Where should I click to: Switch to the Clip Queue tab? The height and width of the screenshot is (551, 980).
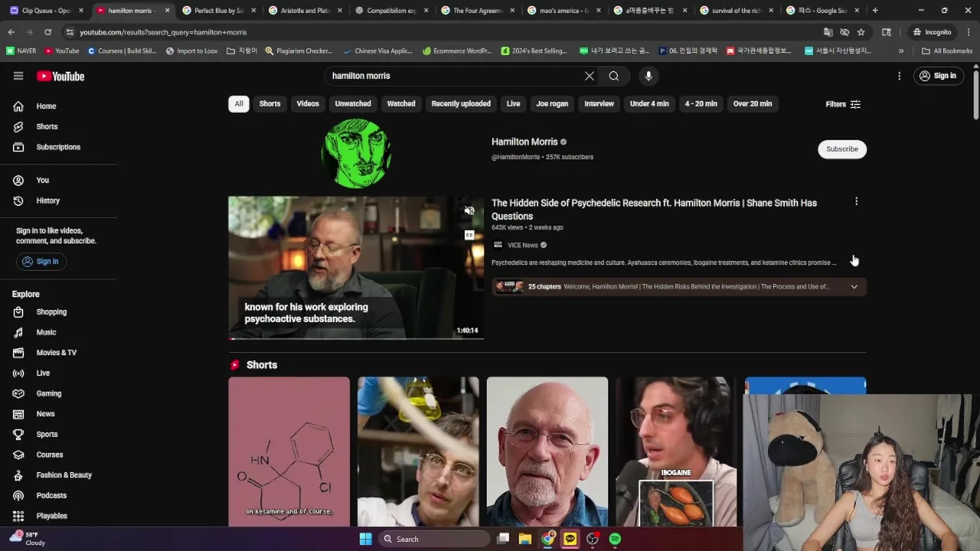pos(47,11)
